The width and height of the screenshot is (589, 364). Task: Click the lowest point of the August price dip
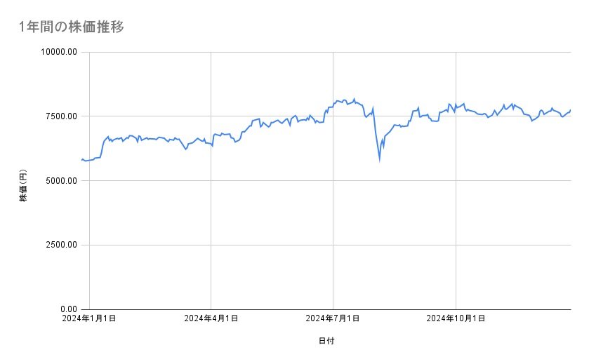380,160
